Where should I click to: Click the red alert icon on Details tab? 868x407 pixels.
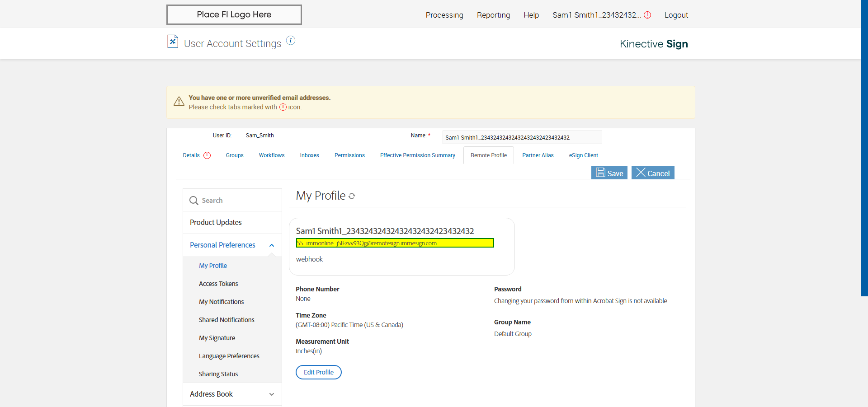pos(207,155)
